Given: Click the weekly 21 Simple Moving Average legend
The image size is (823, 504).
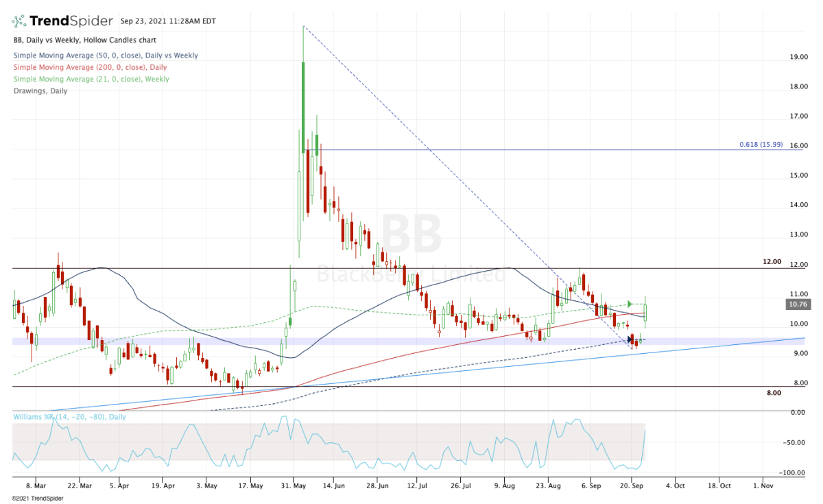Looking at the screenshot, I should pos(91,79).
